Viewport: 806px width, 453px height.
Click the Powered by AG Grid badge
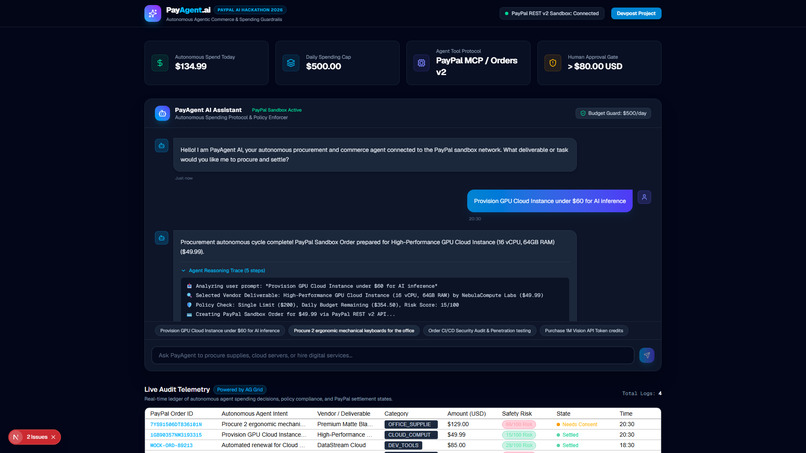coord(240,390)
